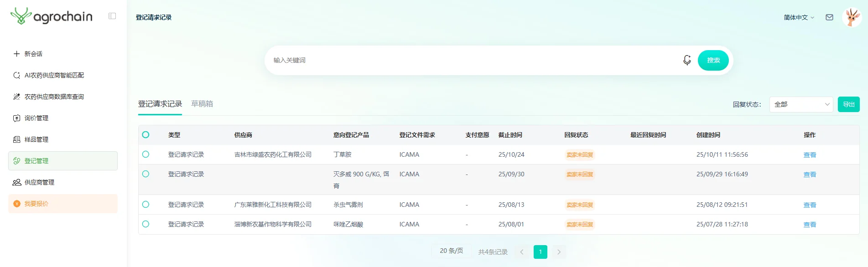868x267 pixels.
Task: Click the 询价管理 sidebar icon
Action: (x=16, y=118)
